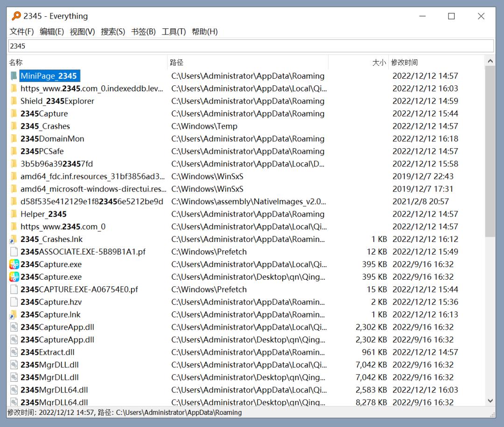The height and width of the screenshot is (427, 504).
Task: Select 2345DomainMon file name
Action: [x=52, y=139]
